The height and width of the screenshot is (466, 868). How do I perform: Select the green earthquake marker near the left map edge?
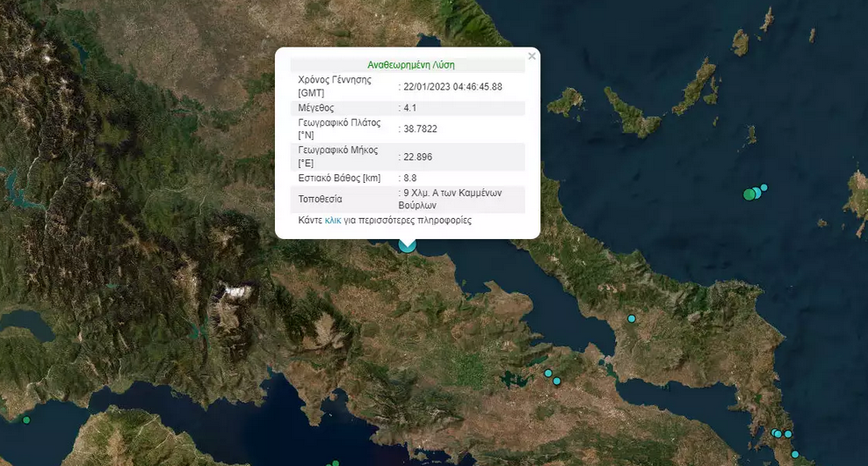click(26, 419)
